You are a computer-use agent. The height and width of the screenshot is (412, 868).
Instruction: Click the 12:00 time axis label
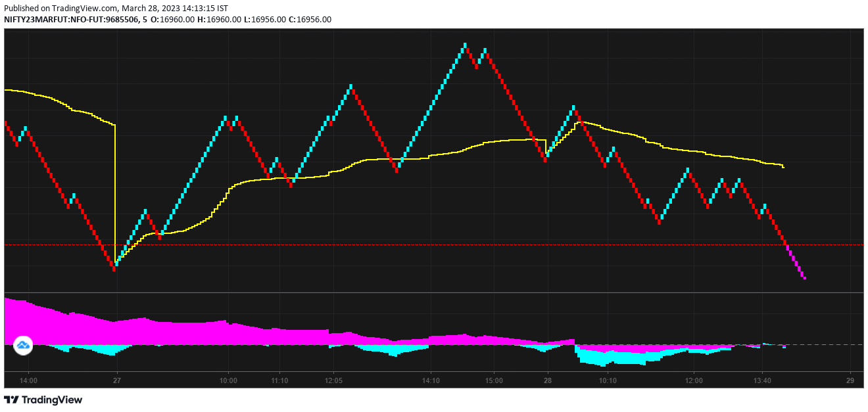pos(694,380)
